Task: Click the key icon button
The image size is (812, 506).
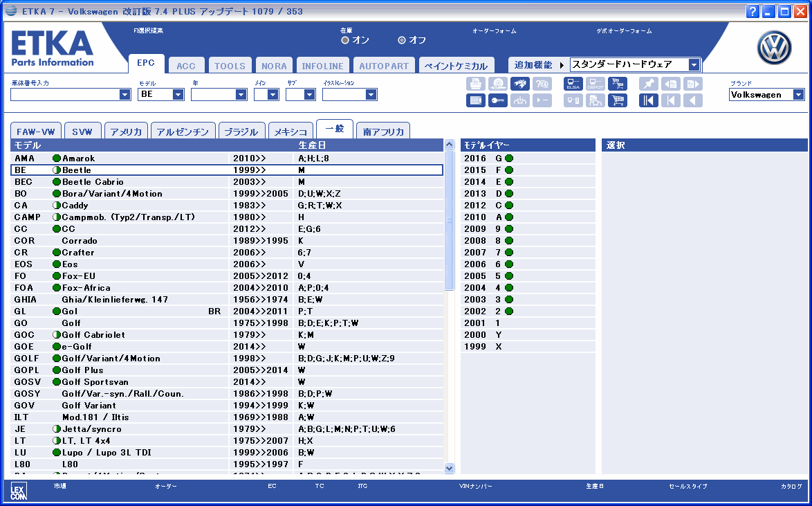Action: tap(498, 100)
